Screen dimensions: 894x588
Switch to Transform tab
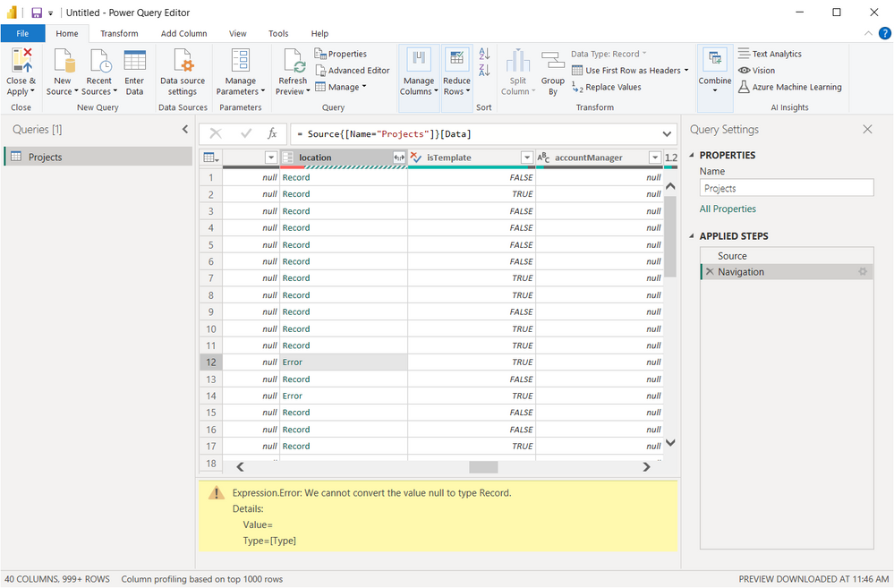click(119, 34)
